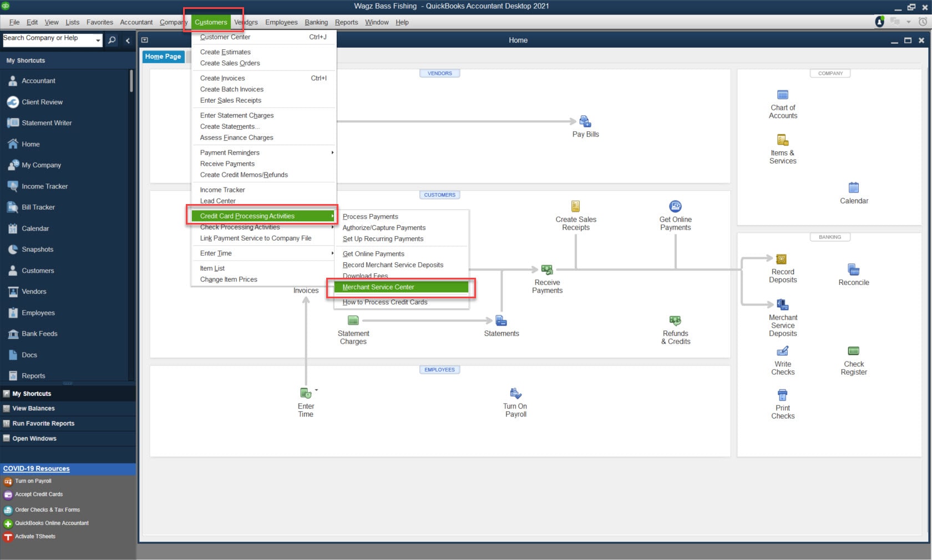This screenshot has width=932, height=560.
Task: Open Client Review in sidebar
Action: tap(42, 102)
